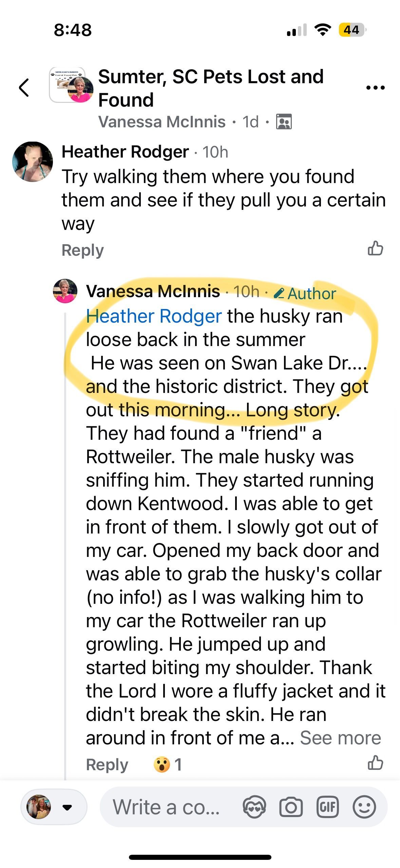Open the emoji smiley picker
The image size is (400, 868).
point(364,807)
